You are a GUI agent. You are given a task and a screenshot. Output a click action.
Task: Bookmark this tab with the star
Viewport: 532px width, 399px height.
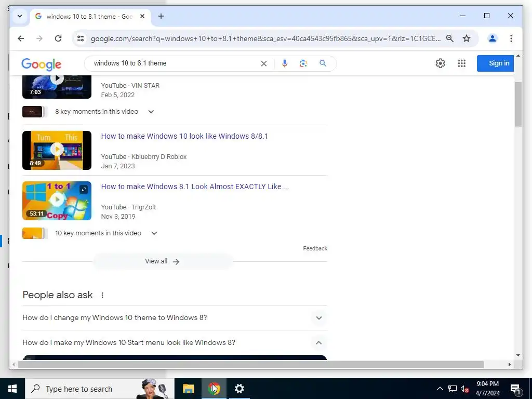[467, 38]
